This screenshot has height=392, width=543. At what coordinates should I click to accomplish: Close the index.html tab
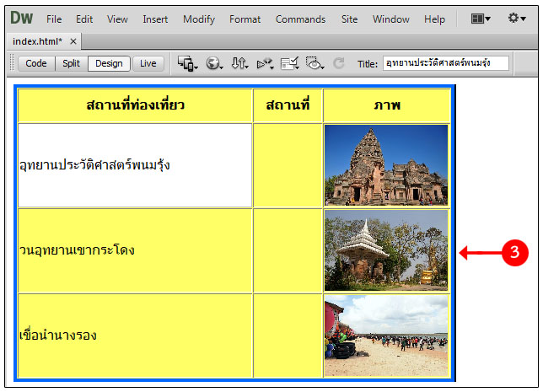(x=73, y=41)
